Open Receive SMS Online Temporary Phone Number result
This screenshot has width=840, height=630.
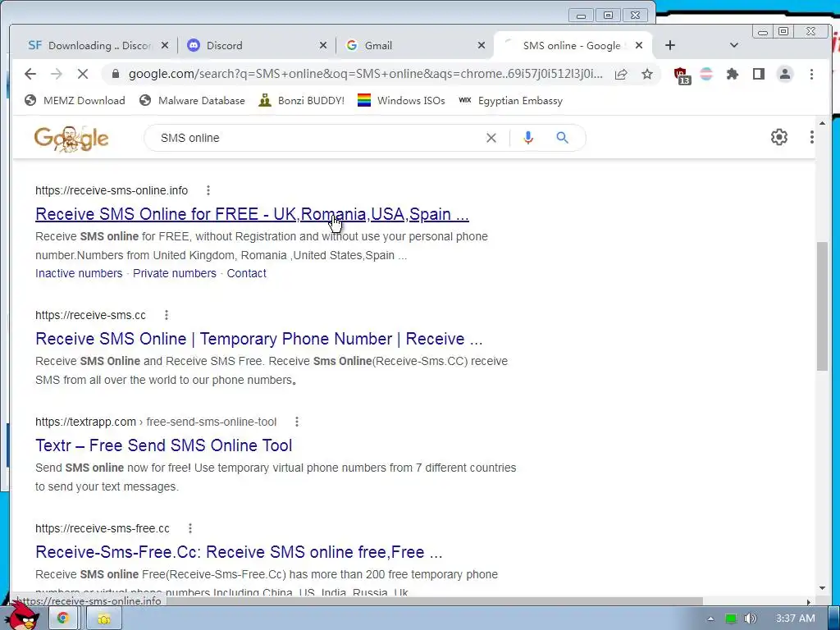tap(258, 339)
